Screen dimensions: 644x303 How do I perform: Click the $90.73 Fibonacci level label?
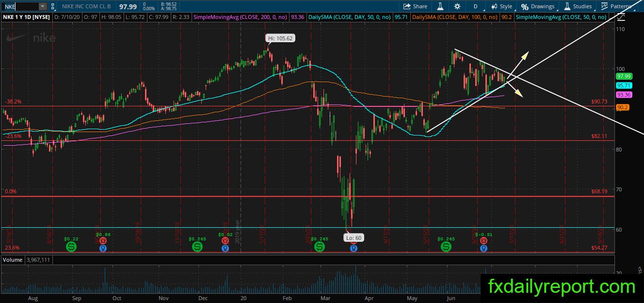click(x=599, y=102)
